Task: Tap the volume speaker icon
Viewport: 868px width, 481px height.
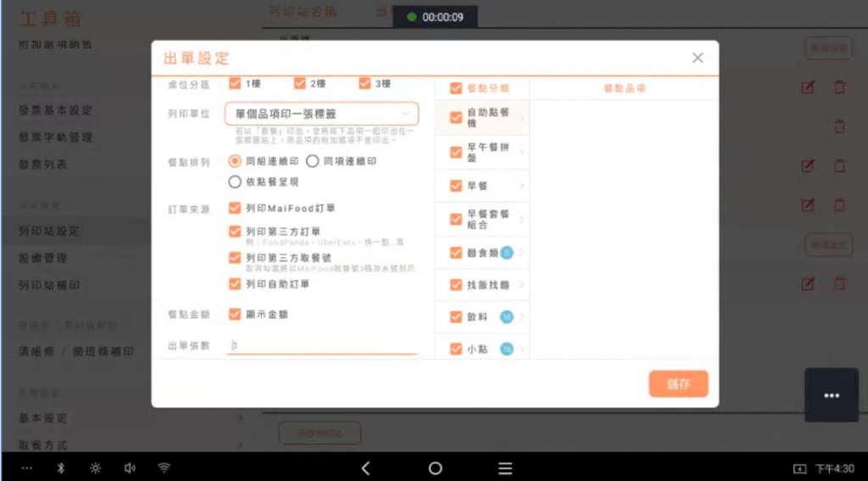Action: 130,468
